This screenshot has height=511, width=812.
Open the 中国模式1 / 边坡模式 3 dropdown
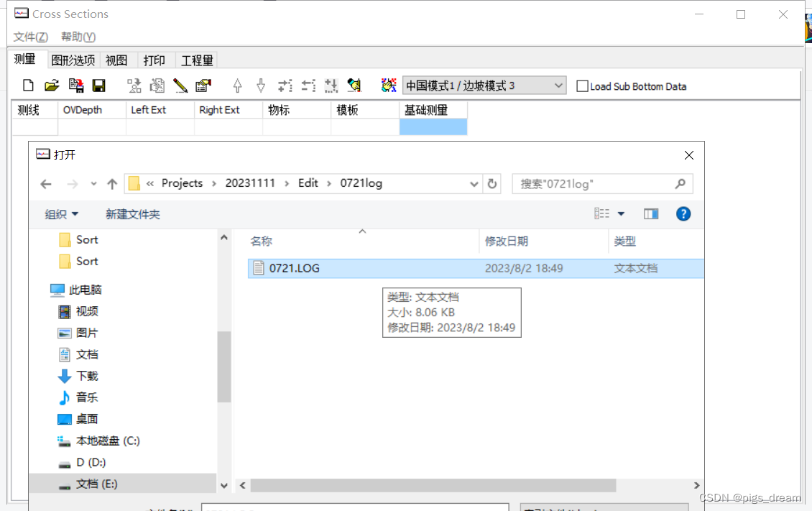pyautogui.click(x=484, y=86)
